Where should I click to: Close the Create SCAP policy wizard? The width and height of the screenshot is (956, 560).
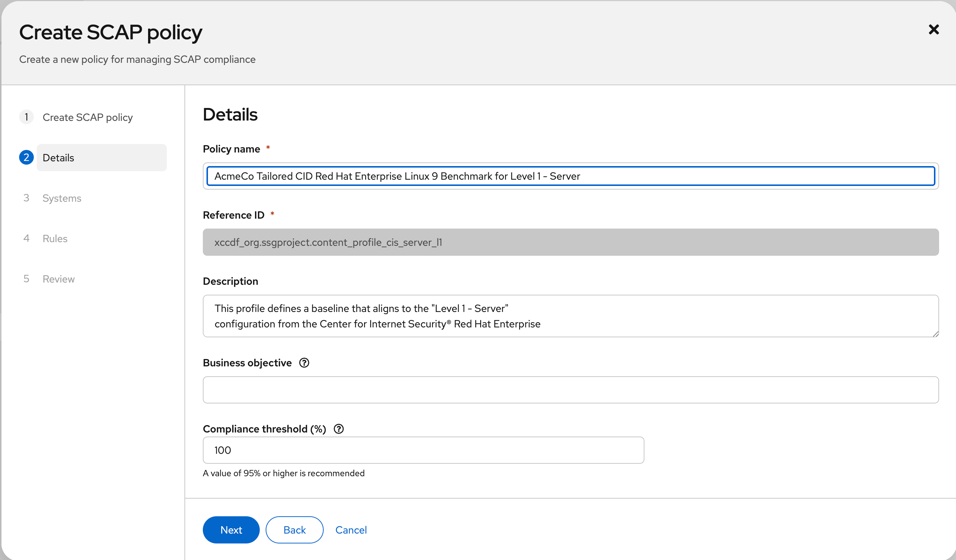tap(933, 30)
